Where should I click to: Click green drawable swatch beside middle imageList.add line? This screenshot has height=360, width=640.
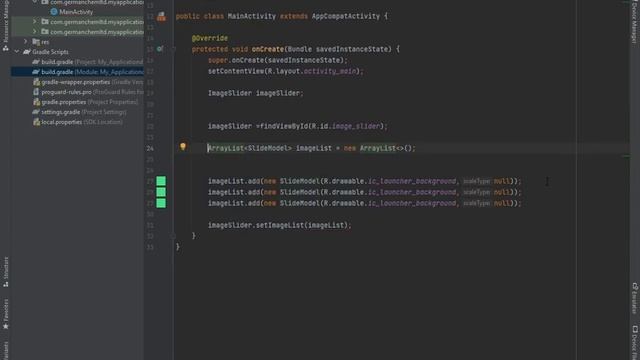pos(161,192)
